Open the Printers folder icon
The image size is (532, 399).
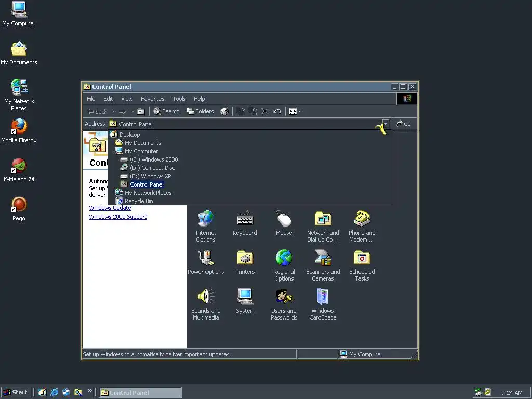(x=245, y=262)
